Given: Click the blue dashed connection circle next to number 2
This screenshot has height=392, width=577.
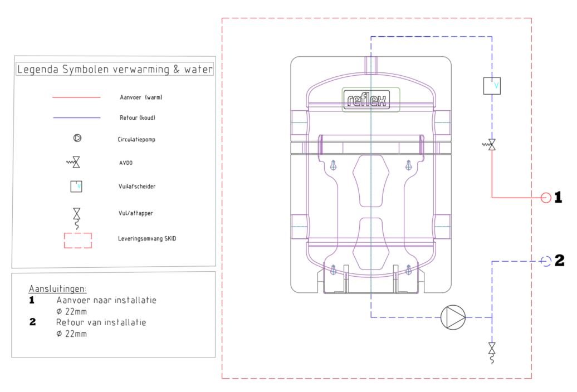Looking at the screenshot, I should point(546,262).
